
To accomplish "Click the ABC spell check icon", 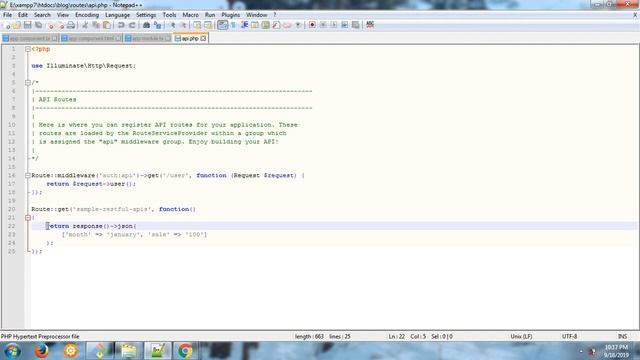I will coord(370,25).
